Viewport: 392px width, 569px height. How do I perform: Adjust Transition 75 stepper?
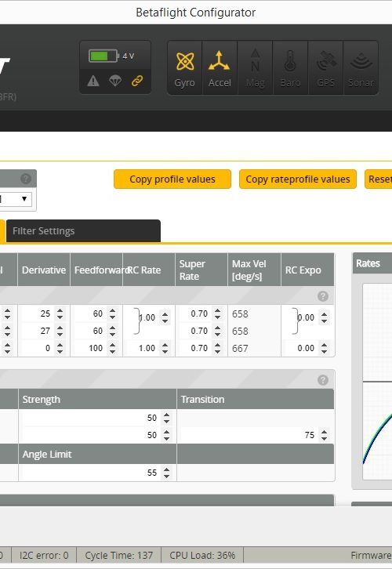click(x=324, y=435)
